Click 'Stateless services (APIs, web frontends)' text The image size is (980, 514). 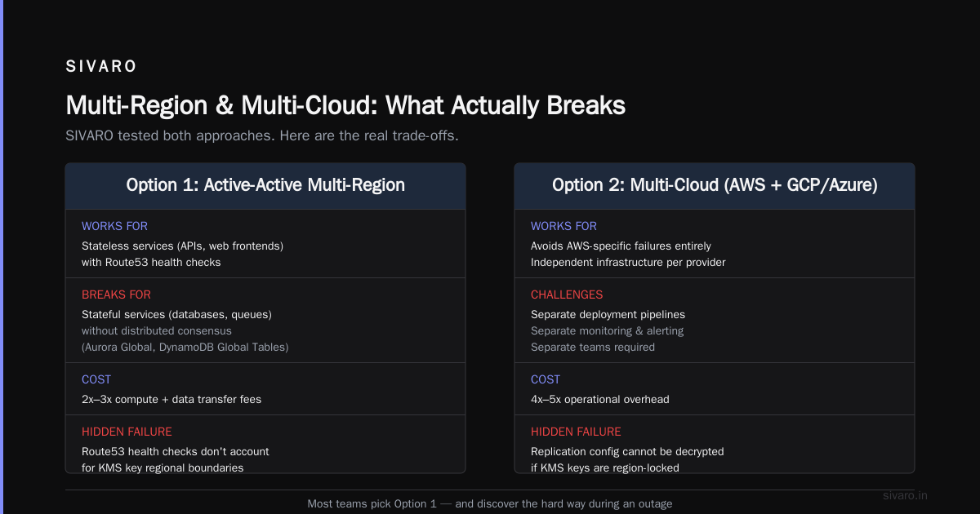click(x=182, y=246)
